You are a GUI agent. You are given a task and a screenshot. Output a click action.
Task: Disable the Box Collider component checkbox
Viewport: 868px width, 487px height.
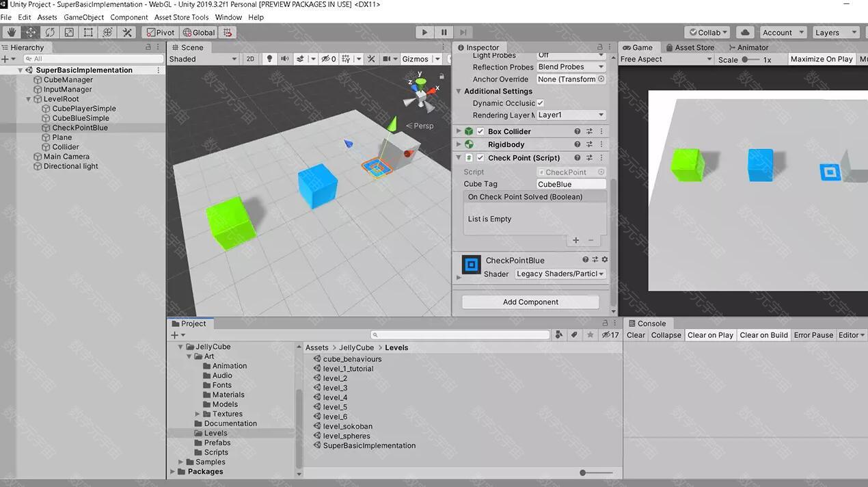coord(480,131)
